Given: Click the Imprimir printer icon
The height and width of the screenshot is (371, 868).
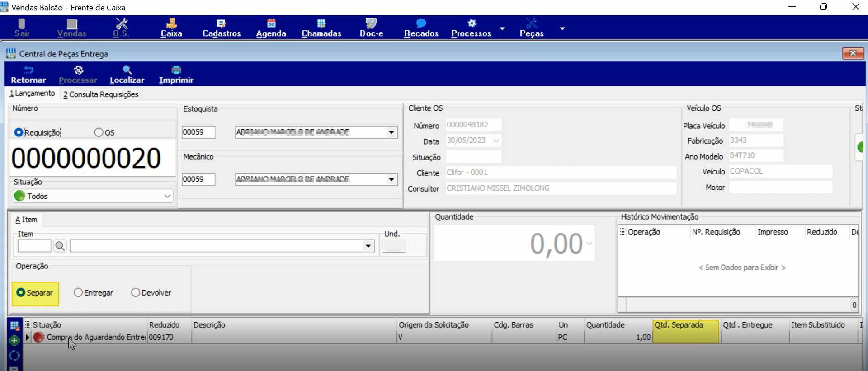Looking at the screenshot, I should [x=176, y=70].
